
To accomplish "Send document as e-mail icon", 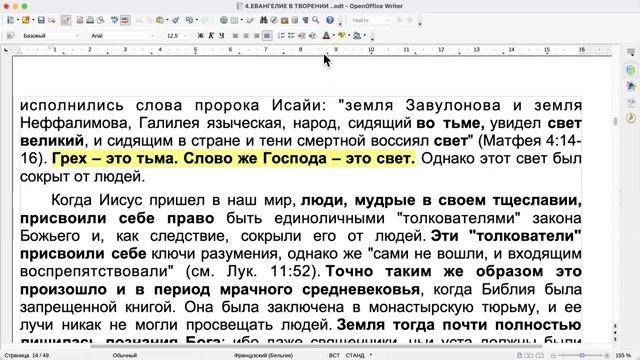I will [52, 20].
